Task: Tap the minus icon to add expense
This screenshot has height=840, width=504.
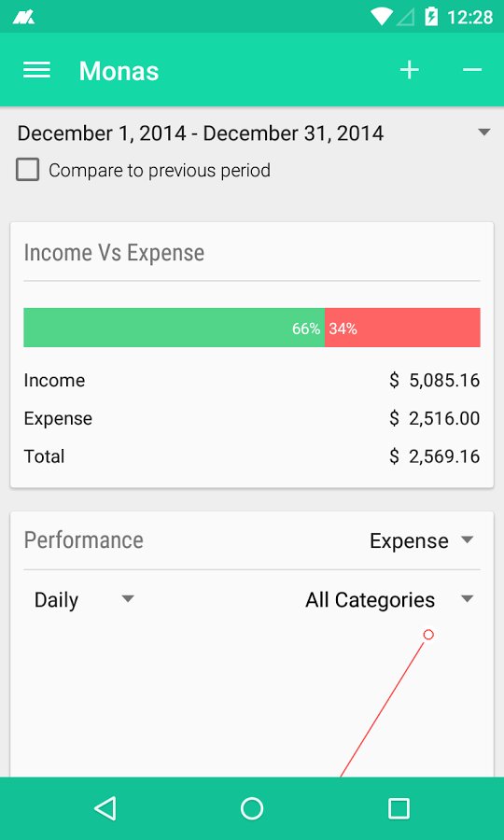Action: coord(472,70)
